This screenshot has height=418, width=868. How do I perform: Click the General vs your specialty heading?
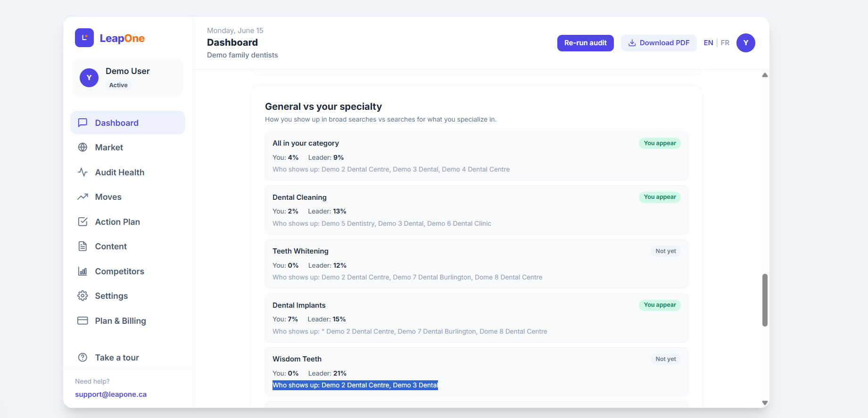tap(323, 107)
